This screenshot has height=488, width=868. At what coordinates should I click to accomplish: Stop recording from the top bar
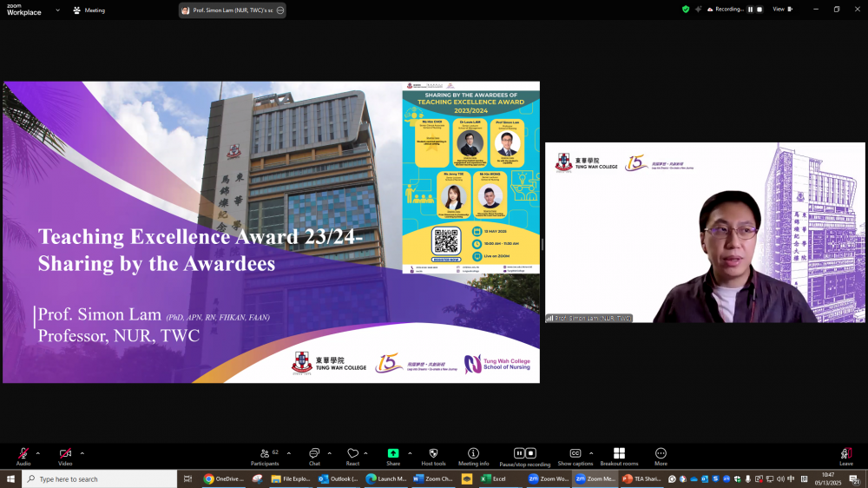[759, 9]
